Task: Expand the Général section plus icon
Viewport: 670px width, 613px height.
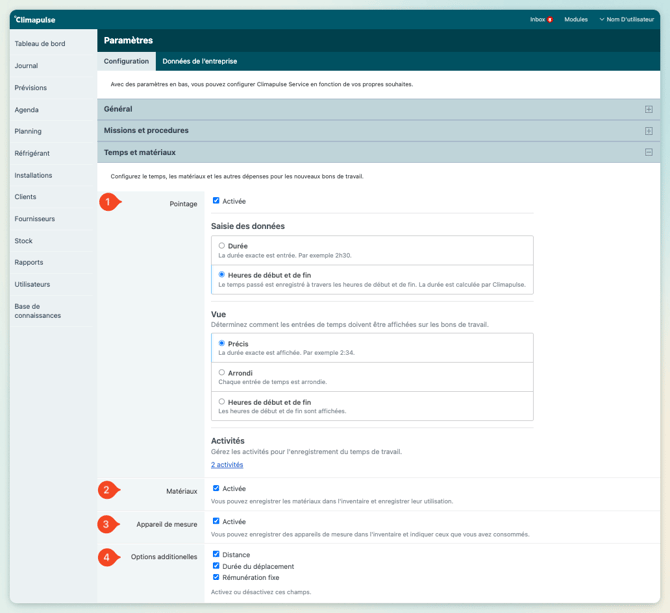Action: click(x=648, y=109)
